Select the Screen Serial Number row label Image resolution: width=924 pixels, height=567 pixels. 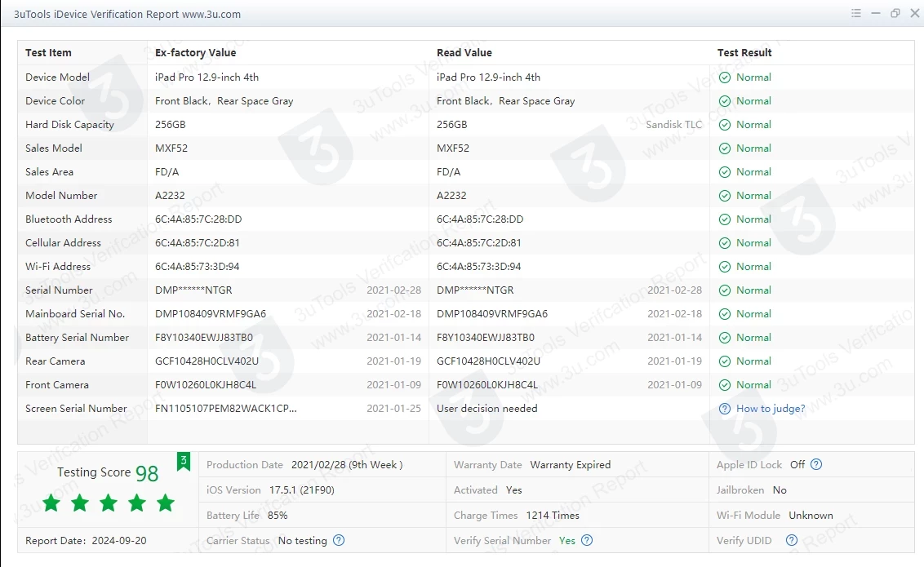pos(76,408)
